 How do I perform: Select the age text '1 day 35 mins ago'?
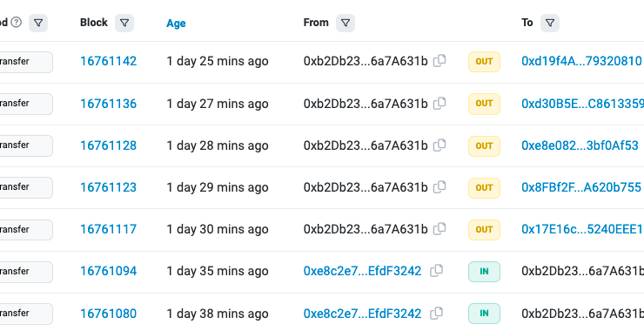point(218,272)
